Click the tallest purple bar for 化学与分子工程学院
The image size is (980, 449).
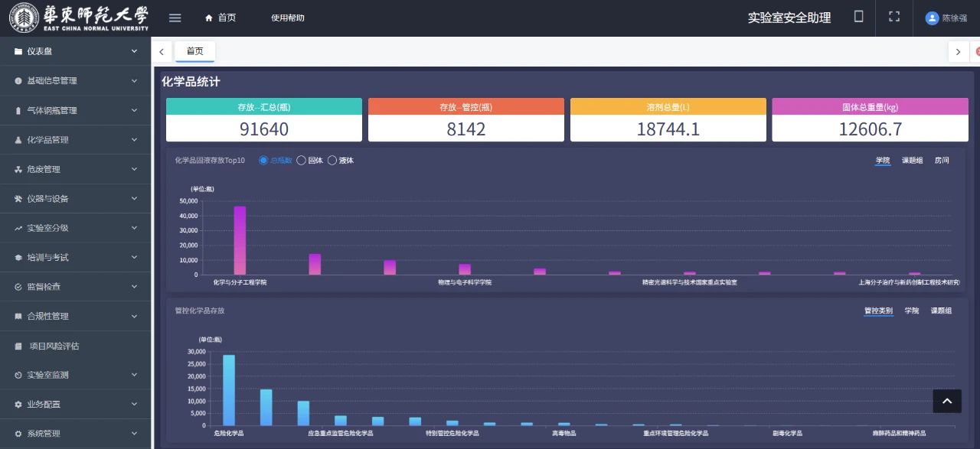240,240
